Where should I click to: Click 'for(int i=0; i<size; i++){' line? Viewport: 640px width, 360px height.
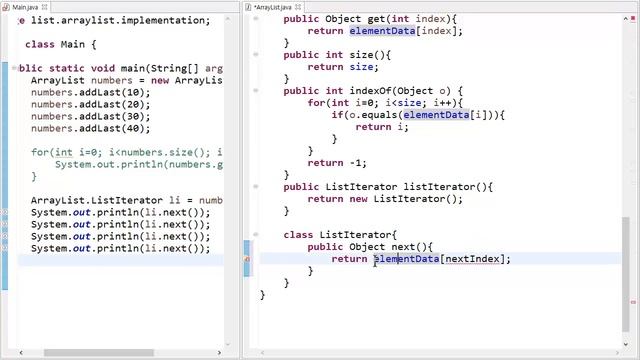click(385, 102)
